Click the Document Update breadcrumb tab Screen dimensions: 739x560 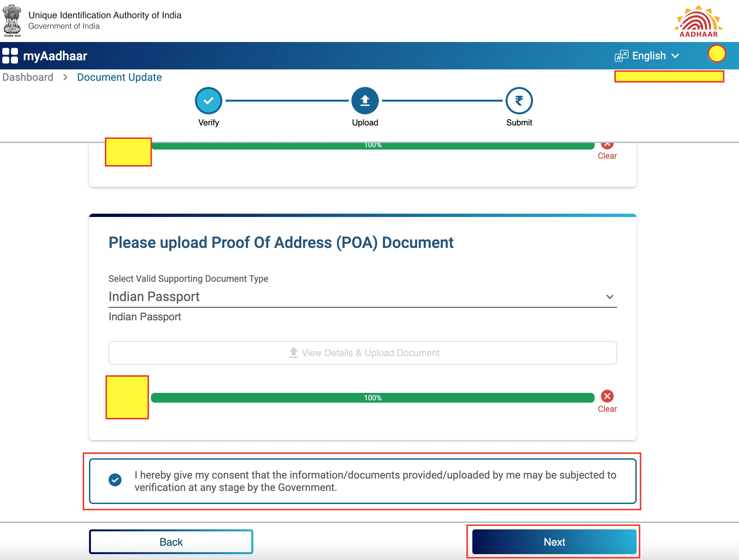[119, 77]
